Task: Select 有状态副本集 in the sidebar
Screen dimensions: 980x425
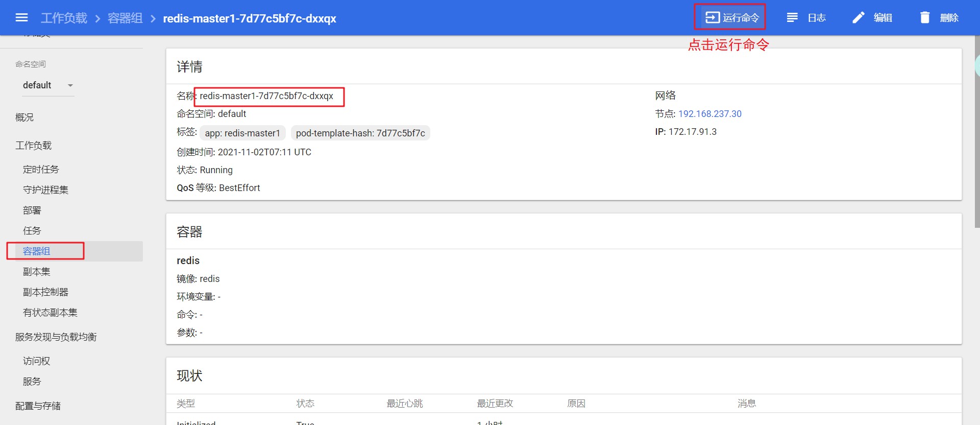Action: click(x=50, y=312)
